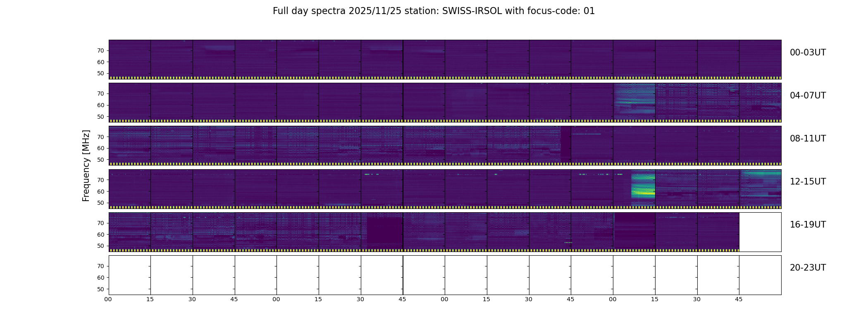Viewport: 868px width, 331px height.
Task: Select the 70 tick of the 08-11UT row
Action: pyautogui.click(x=100, y=137)
